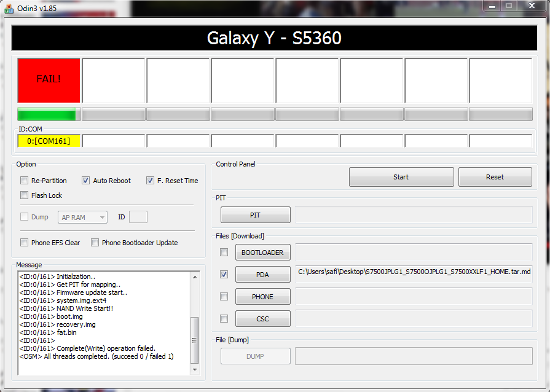Click the CSC file path field

(414, 319)
